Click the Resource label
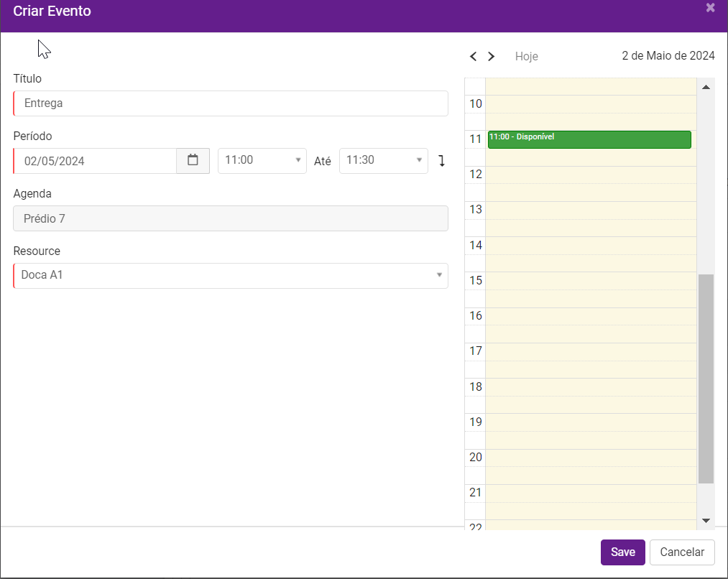Image resolution: width=728 pixels, height=579 pixels. click(37, 251)
